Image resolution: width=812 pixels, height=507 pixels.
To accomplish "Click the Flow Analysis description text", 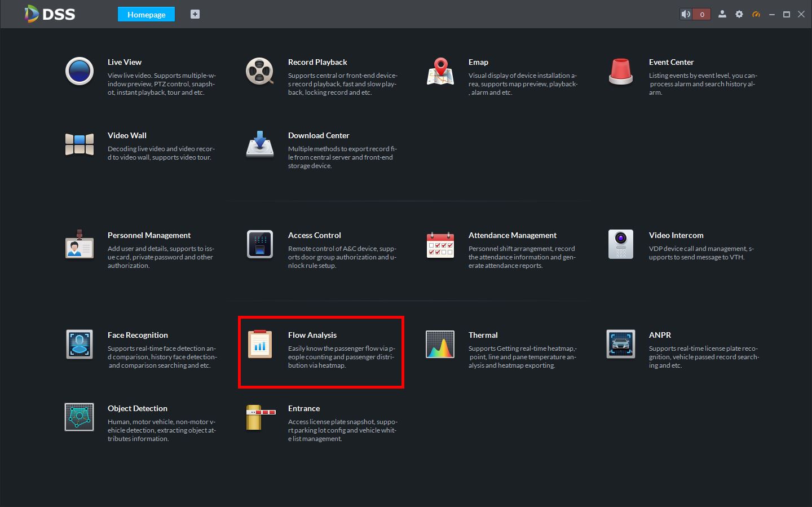I will [x=342, y=357].
